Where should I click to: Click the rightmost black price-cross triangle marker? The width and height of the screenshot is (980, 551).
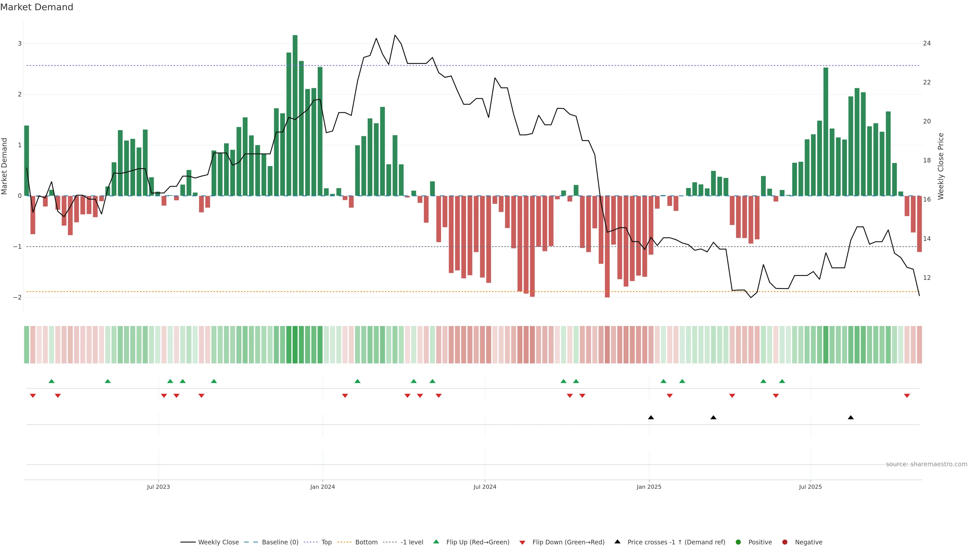[x=851, y=418]
